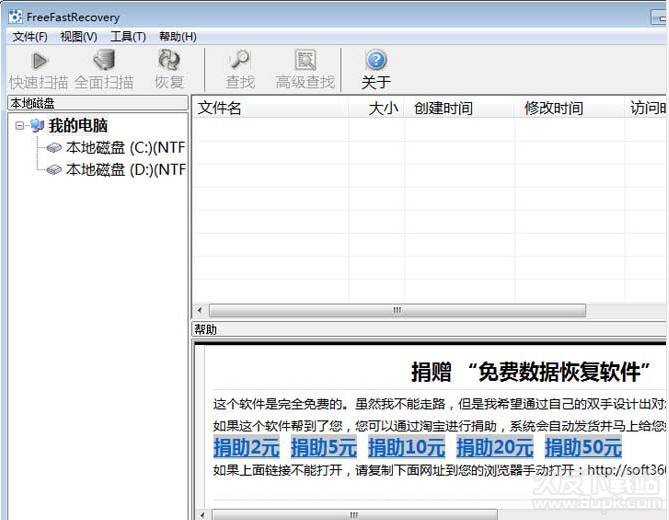
Task: Follow the 捐助50元 donation link
Action: [583, 447]
